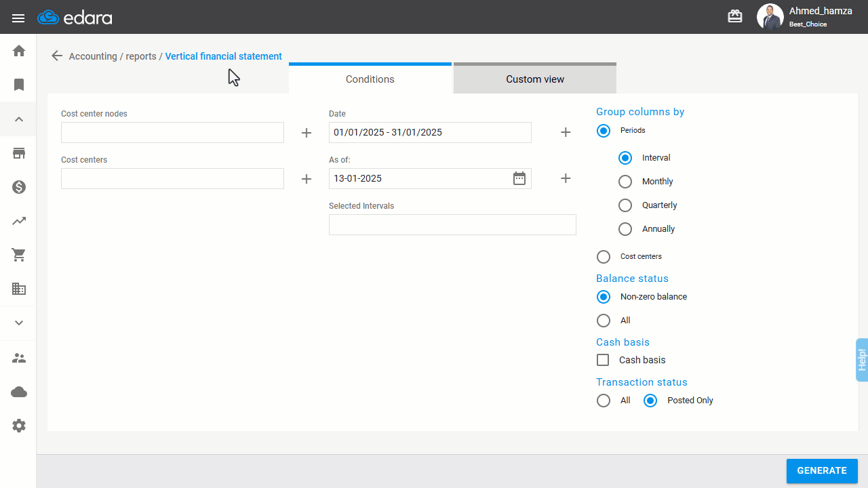Screen dimensions: 868x488
Task: Open the dollar accounting icon in the sidebar
Action: pyautogui.click(x=19, y=187)
